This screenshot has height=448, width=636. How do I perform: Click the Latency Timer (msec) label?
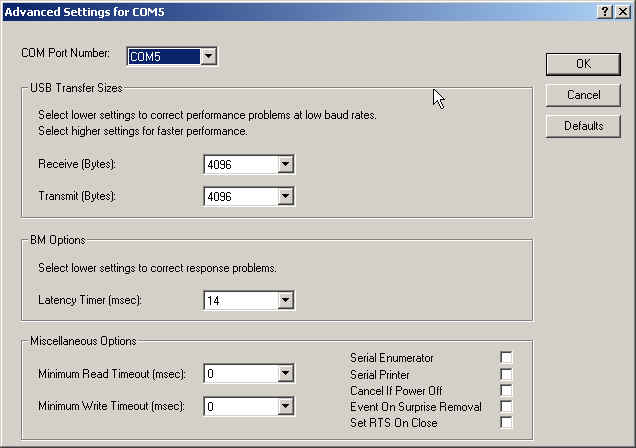tap(90, 300)
